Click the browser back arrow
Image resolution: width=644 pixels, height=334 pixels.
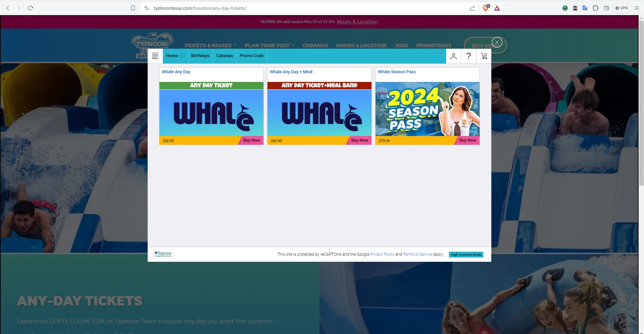pyautogui.click(x=7, y=8)
